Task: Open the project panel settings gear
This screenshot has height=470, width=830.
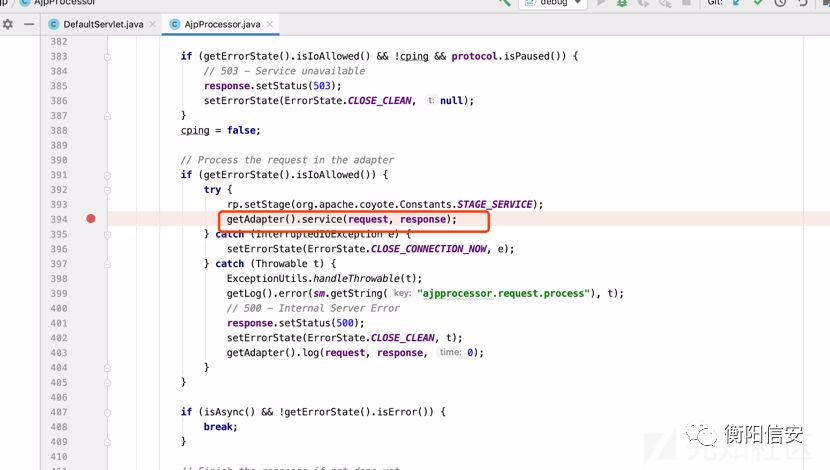Action: [7, 24]
